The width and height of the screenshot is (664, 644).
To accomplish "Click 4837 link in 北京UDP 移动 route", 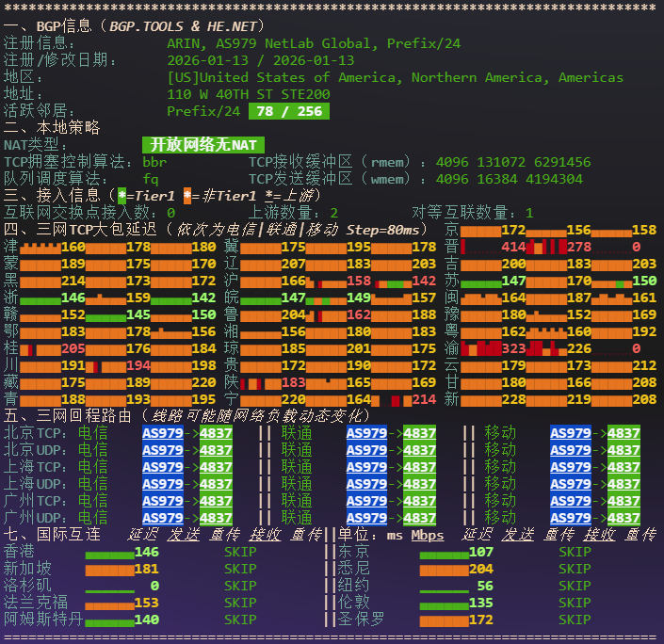I will [624, 450].
